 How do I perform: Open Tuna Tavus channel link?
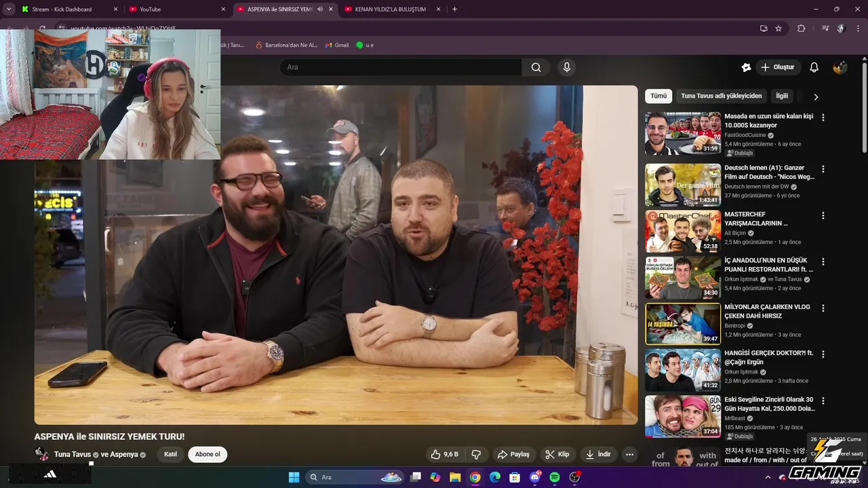click(x=73, y=454)
